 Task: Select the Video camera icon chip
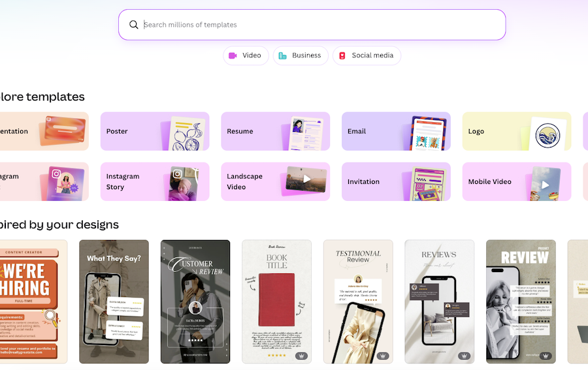click(233, 55)
